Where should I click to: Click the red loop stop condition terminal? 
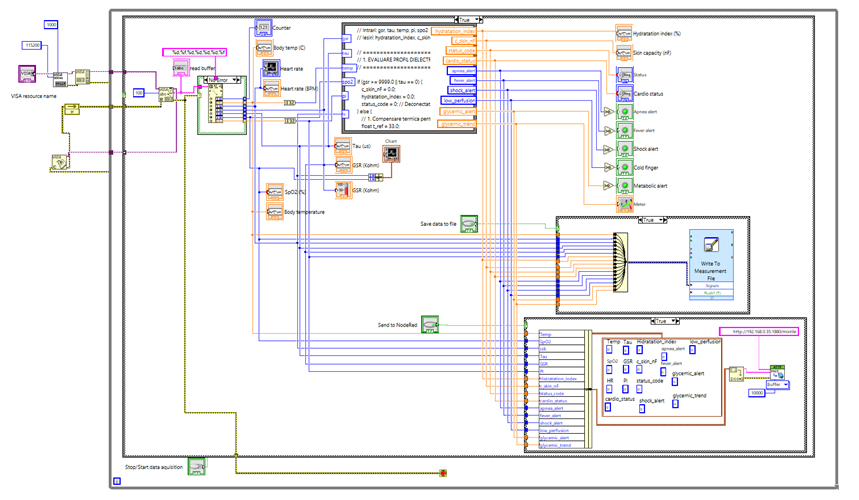pos(443,473)
